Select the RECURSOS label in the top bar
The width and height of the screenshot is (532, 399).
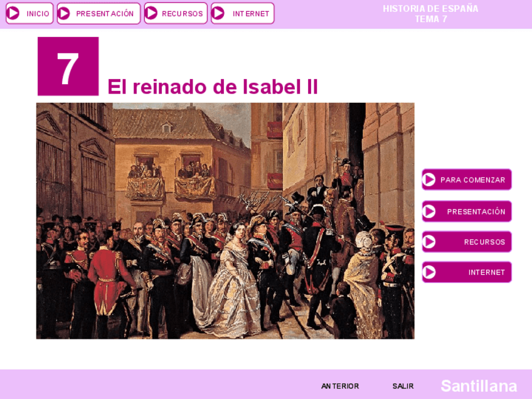[182, 14]
